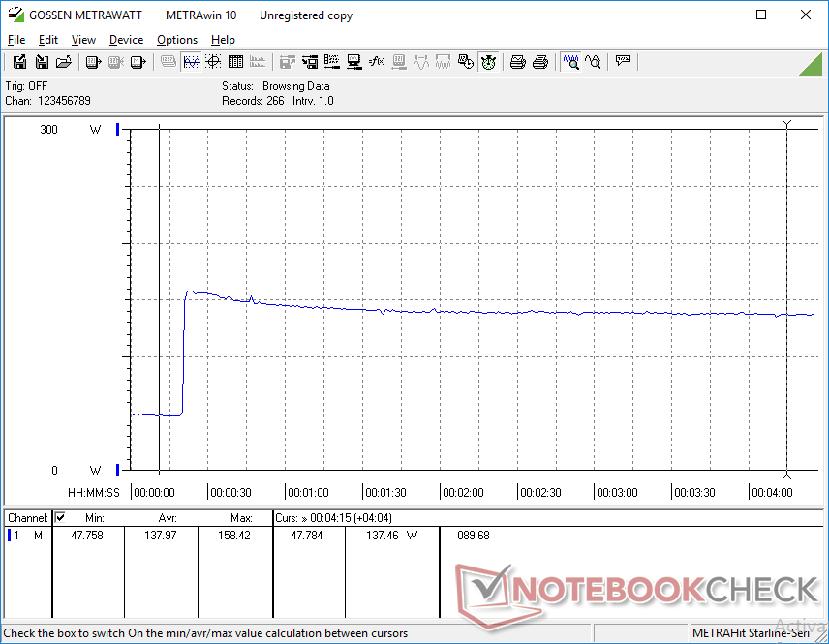
Task: Open the date and clock settings icon
Action: (x=466, y=62)
